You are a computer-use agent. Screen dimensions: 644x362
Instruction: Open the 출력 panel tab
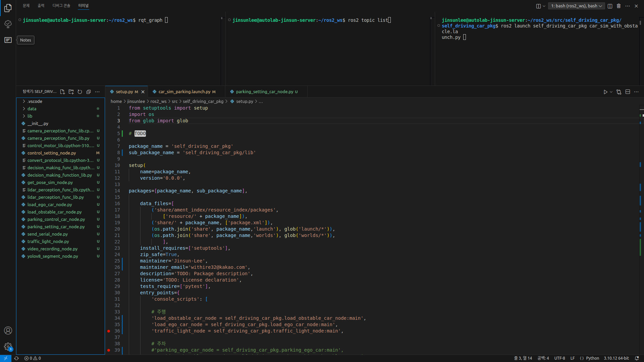coord(41,6)
